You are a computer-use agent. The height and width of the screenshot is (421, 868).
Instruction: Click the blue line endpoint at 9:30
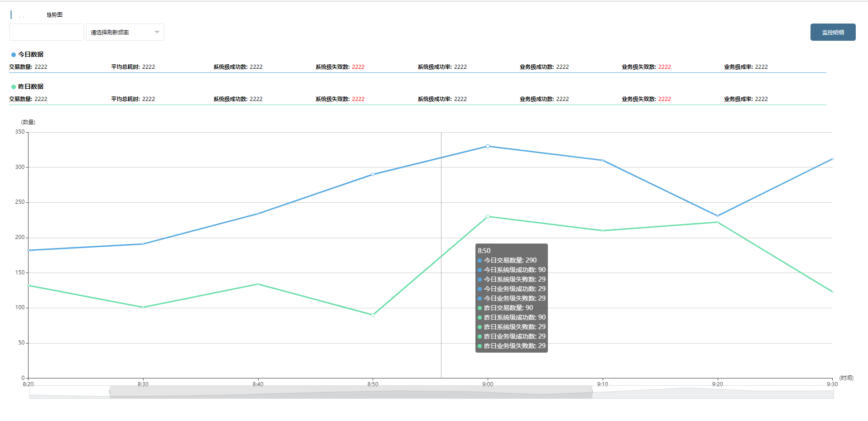(x=832, y=159)
